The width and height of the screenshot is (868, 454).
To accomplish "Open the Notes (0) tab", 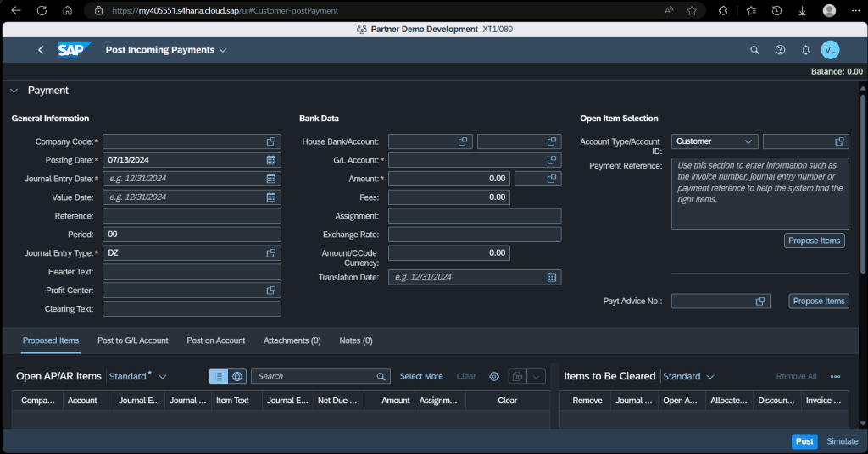I will click(356, 340).
